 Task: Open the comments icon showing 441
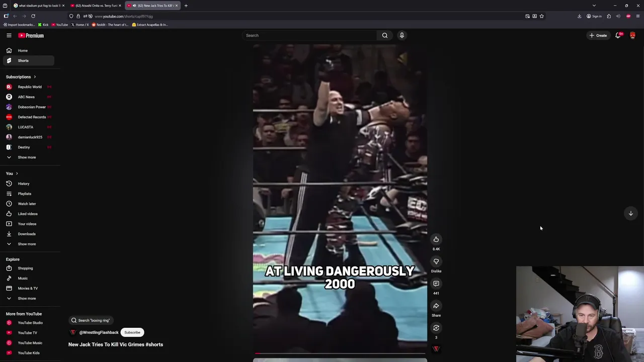click(436, 284)
